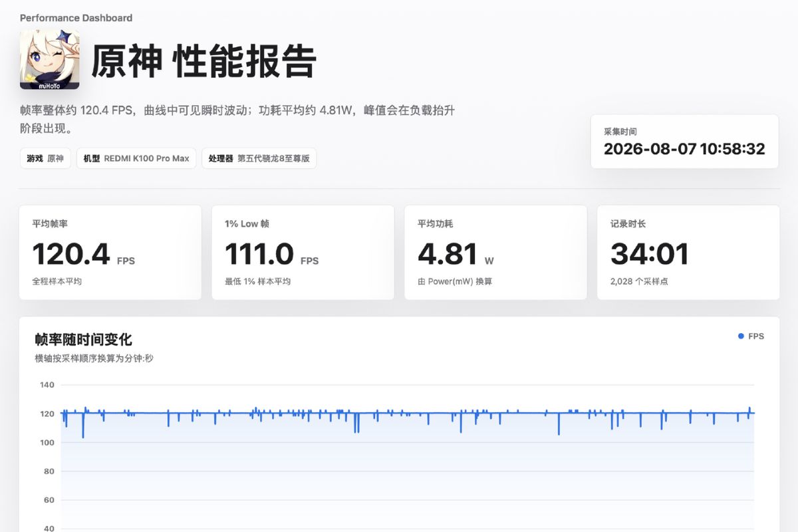This screenshot has height=532, width=798.
Task: Click the summary paragraph starting with 帧率整体约
Action: click(x=237, y=119)
